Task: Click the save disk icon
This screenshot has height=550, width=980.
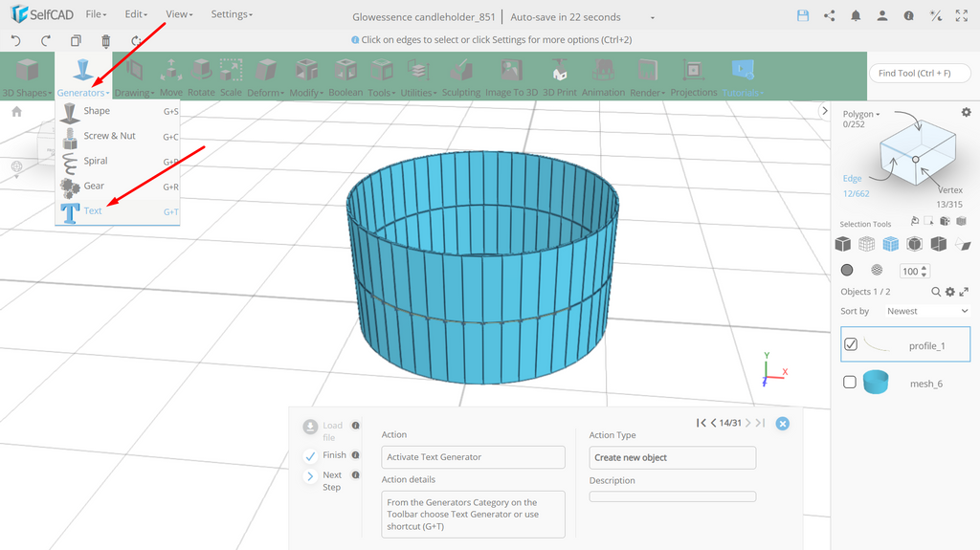Action: click(803, 16)
